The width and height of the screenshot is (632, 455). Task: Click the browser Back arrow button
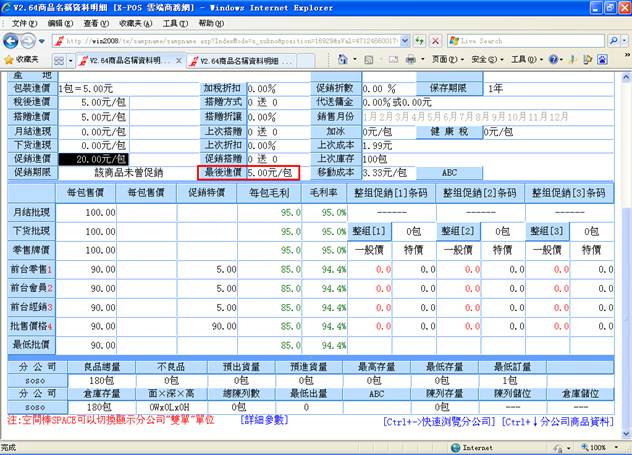coord(12,41)
